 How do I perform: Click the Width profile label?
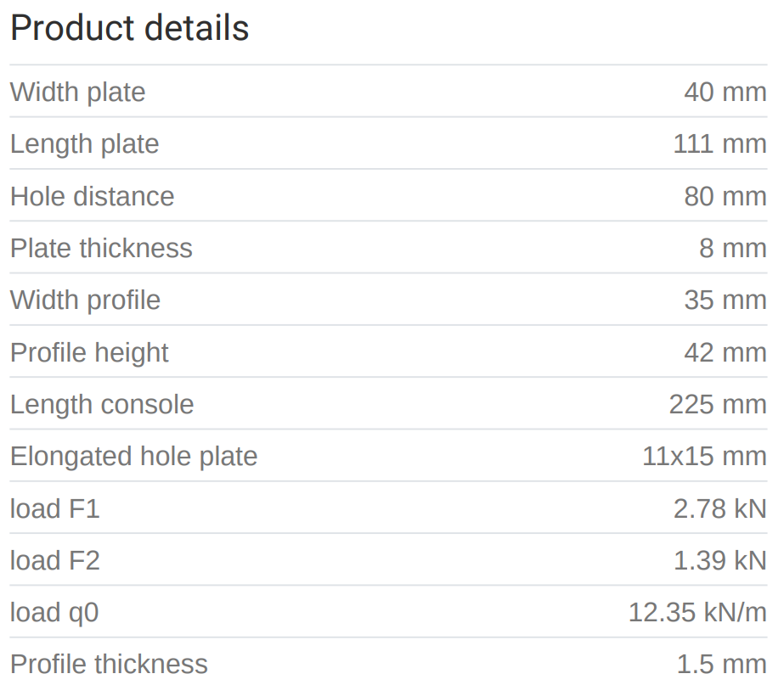[x=85, y=300]
